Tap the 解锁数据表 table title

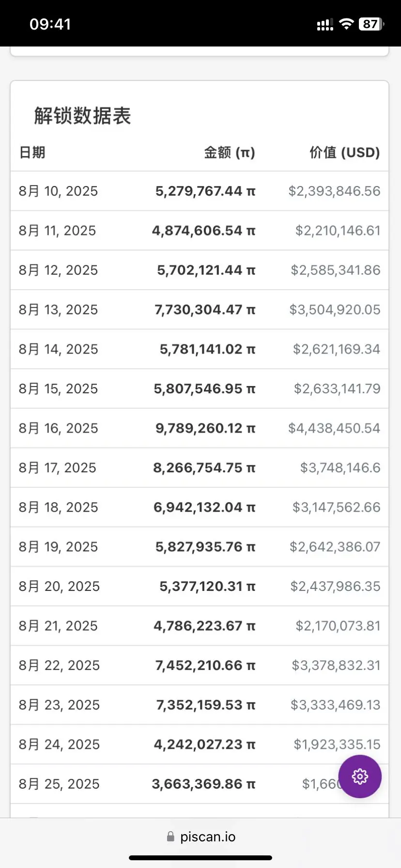[x=82, y=116]
